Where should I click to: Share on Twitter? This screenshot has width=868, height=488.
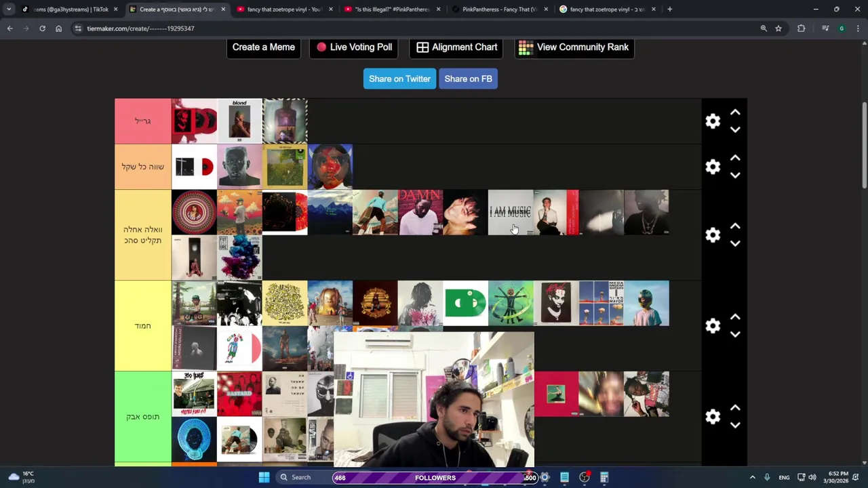[399, 79]
